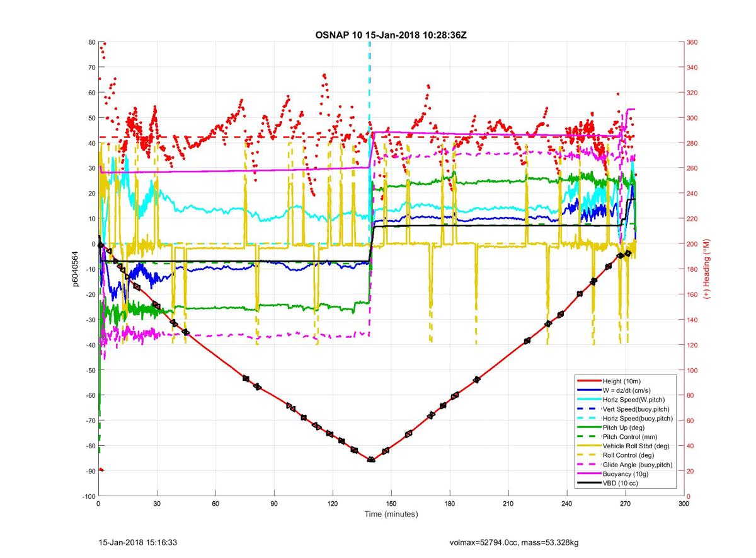The width and height of the screenshot is (756, 558).
Task: Click the black line sample beside VBD (10 cc)
Action: [589, 483]
